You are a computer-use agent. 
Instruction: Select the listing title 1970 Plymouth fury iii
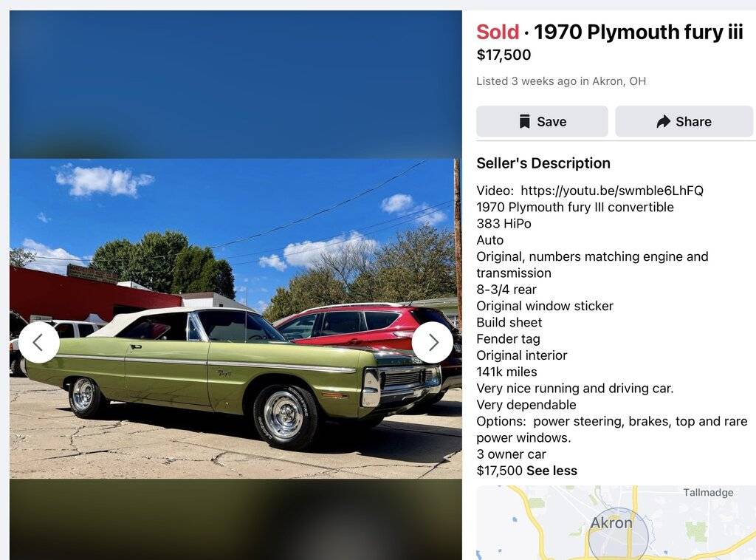[639, 33]
